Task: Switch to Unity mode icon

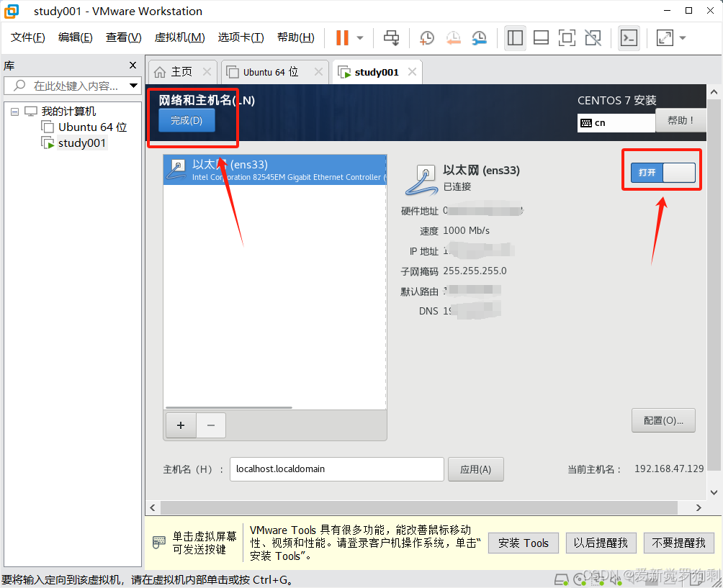Action: tap(593, 38)
